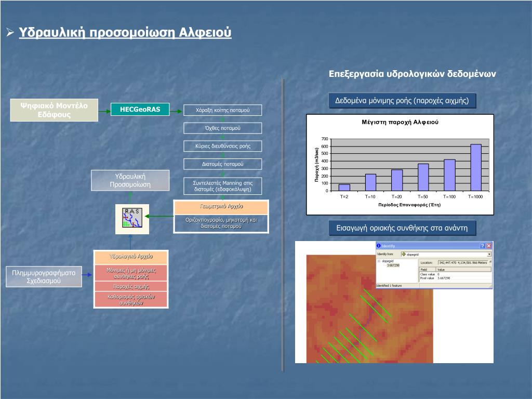The image size is (532, 399).
Task: Click the Field column header
Action: [428, 270]
